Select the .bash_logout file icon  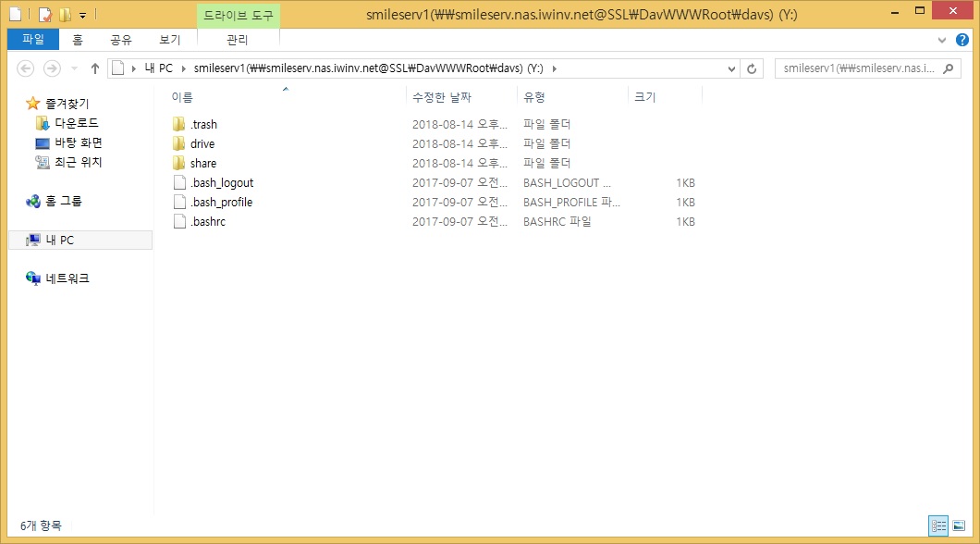[179, 182]
